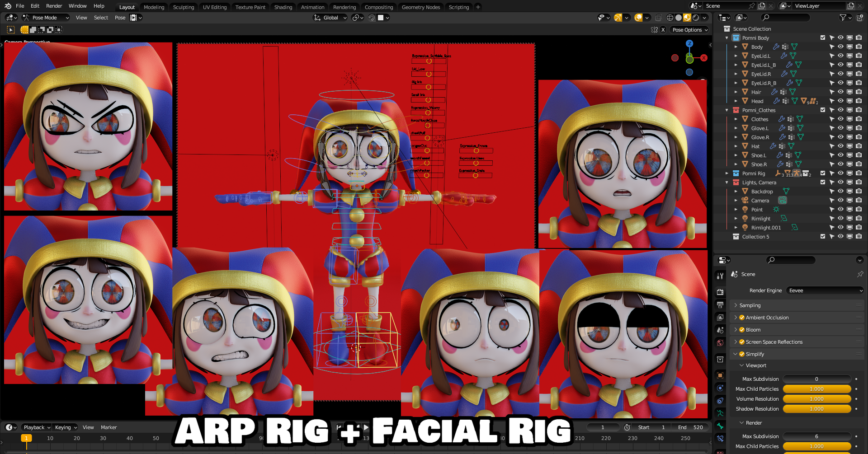The height and width of the screenshot is (454, 868).
Task: Open View Layer properties tab
Action: [x=720, y=317]
